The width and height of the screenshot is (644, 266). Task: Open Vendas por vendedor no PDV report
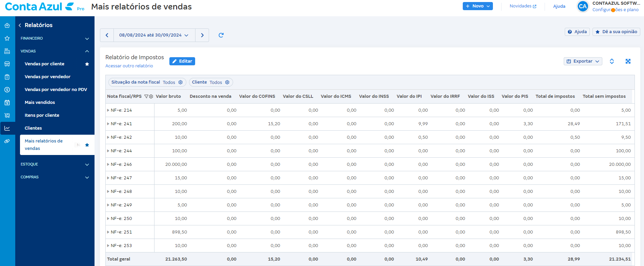[x=56, y=90]
